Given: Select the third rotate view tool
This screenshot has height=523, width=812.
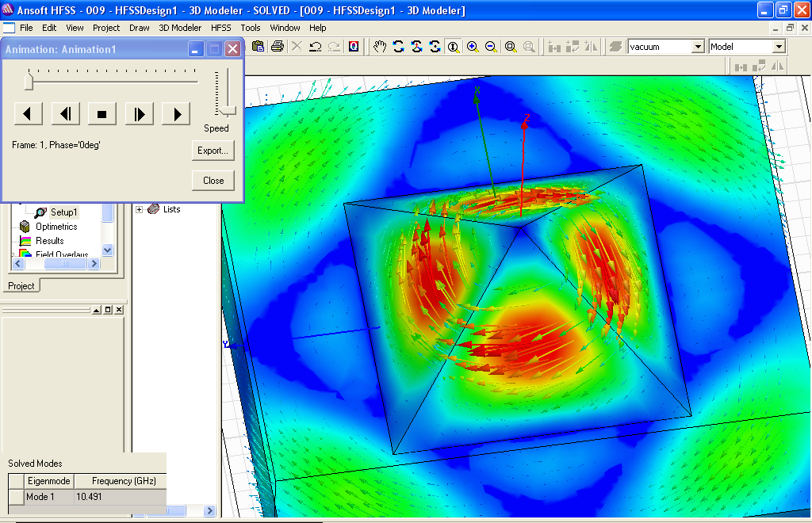Looking at the screenshot, I should (x=435, y=47).
